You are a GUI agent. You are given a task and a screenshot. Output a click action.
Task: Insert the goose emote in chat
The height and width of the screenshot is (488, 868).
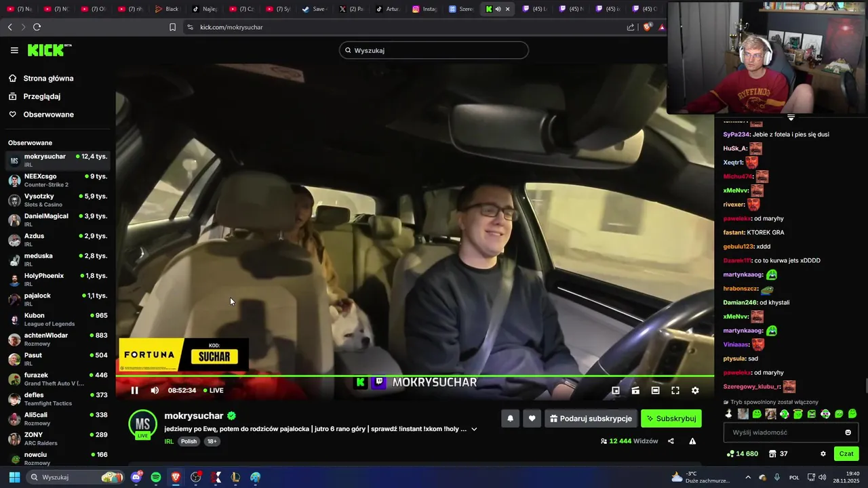point(729,413)
